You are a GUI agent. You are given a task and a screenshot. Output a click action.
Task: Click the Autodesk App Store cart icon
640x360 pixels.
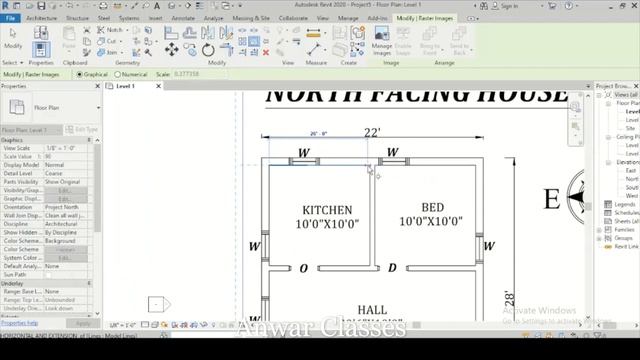(552, 6)
